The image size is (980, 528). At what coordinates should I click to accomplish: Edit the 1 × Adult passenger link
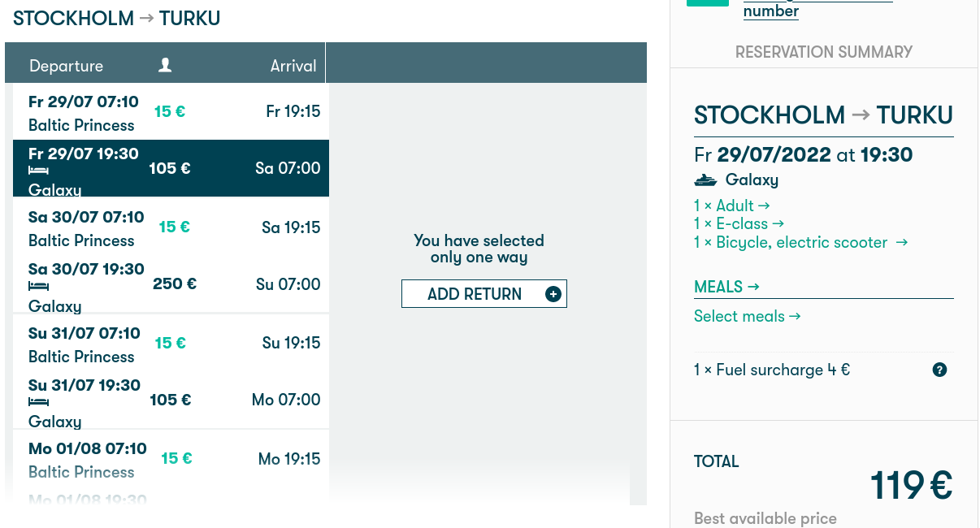pos(731,206)
